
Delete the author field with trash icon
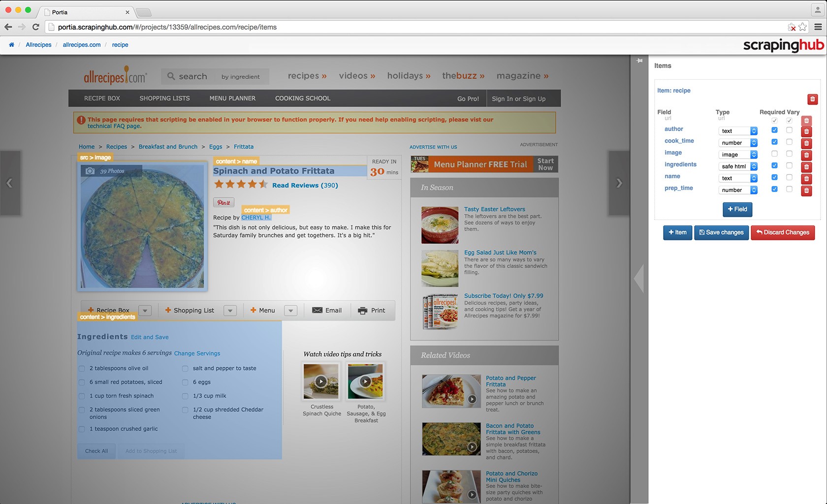806,131
